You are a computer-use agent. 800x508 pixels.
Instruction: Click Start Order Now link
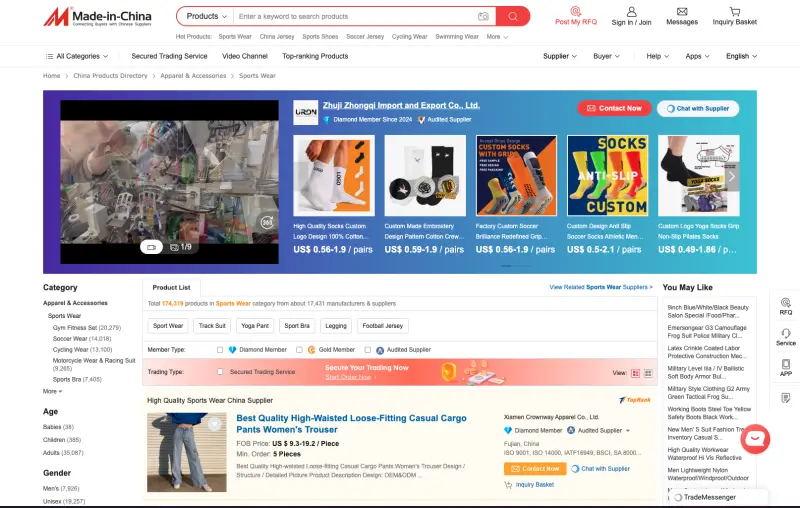348,377
